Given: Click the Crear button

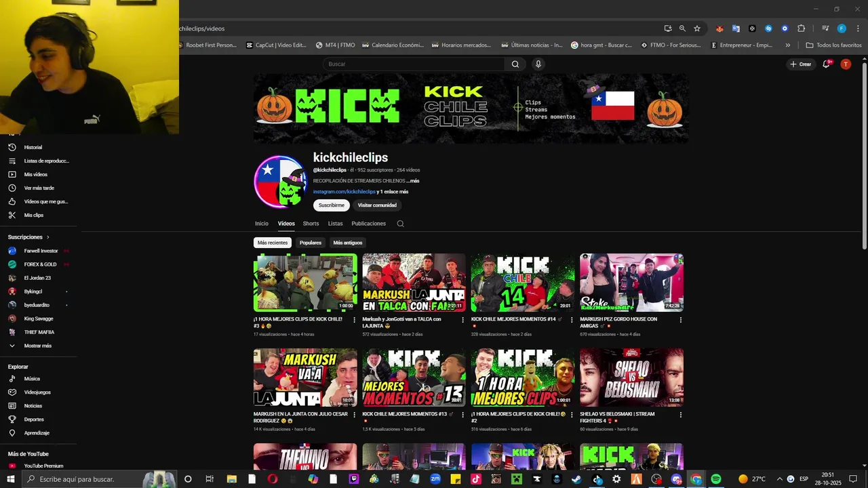Looking at the screenshot, I should tap(800, 64).
